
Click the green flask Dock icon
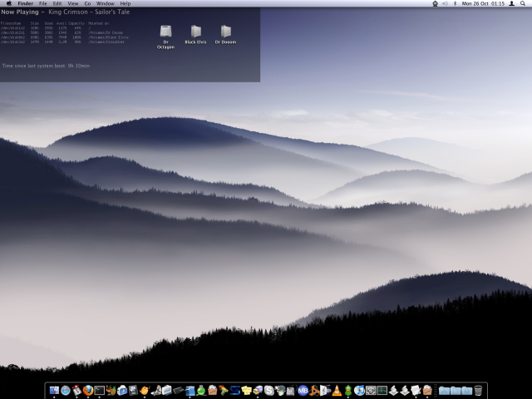pos(201,391)
